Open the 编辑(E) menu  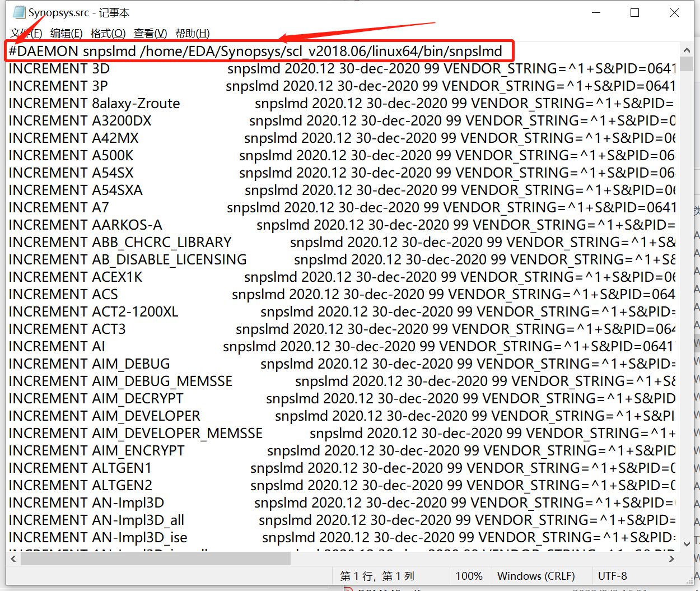[x=66, y=34]
